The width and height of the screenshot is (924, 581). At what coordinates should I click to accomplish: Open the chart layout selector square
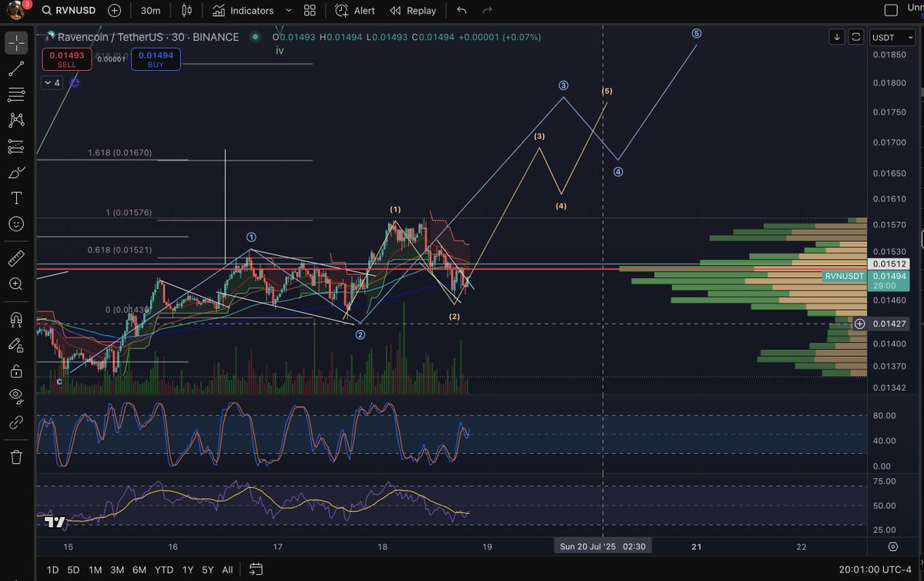pyautogui.click(x=891, y=11)
